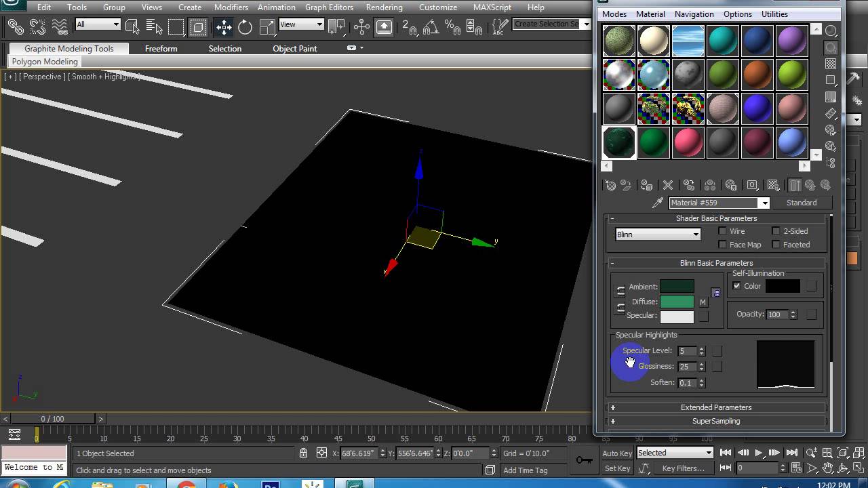The image size is (868, 488).
Task: Collapse the Shader Basic Parameters rollout
Action: click(716, 218)
